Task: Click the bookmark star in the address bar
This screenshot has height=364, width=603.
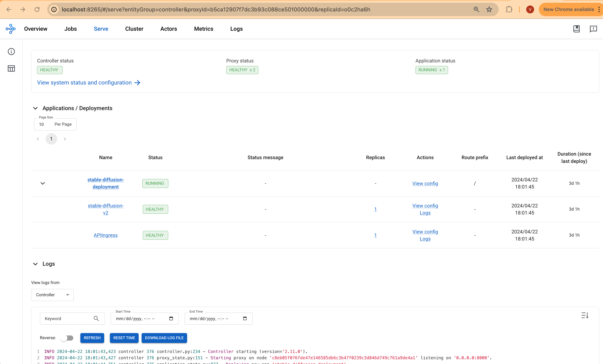Action: point(489,9)
